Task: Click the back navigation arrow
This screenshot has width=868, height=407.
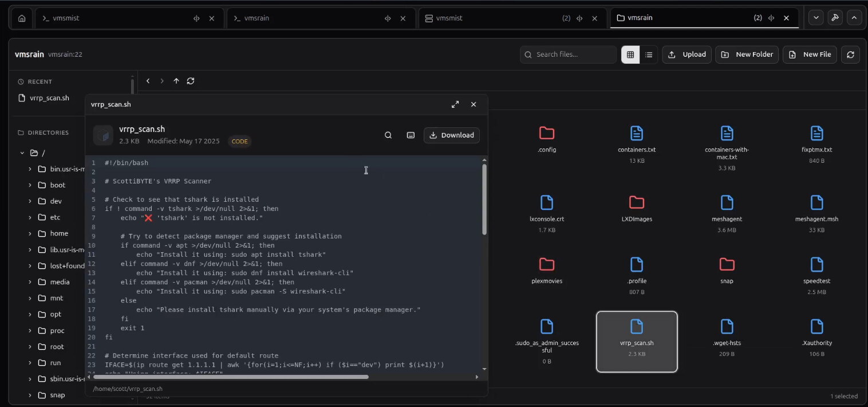Action: (148, 81)
